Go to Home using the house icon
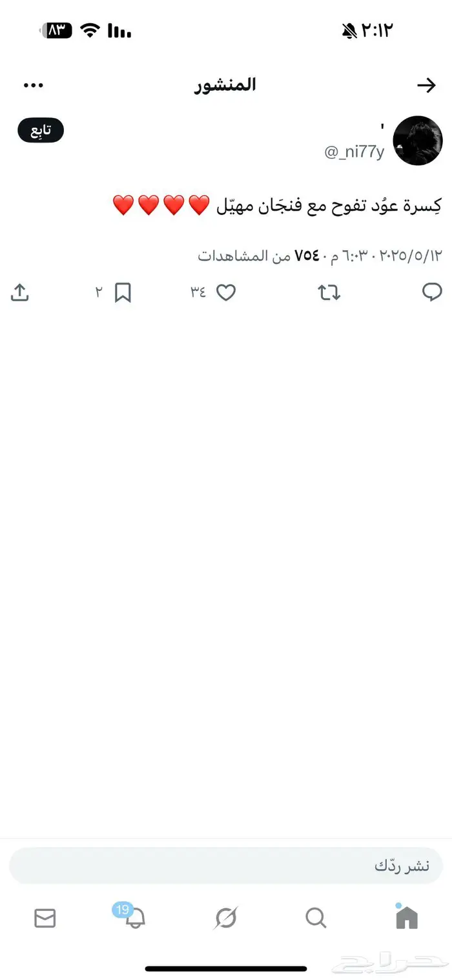This screenshot has height=980, width=452. coord(407,918)
